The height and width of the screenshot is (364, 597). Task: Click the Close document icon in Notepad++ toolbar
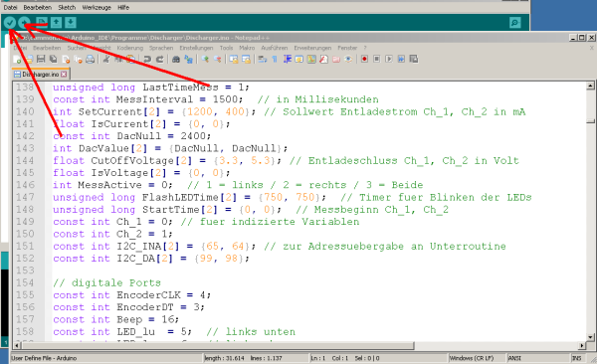[66, 59]
